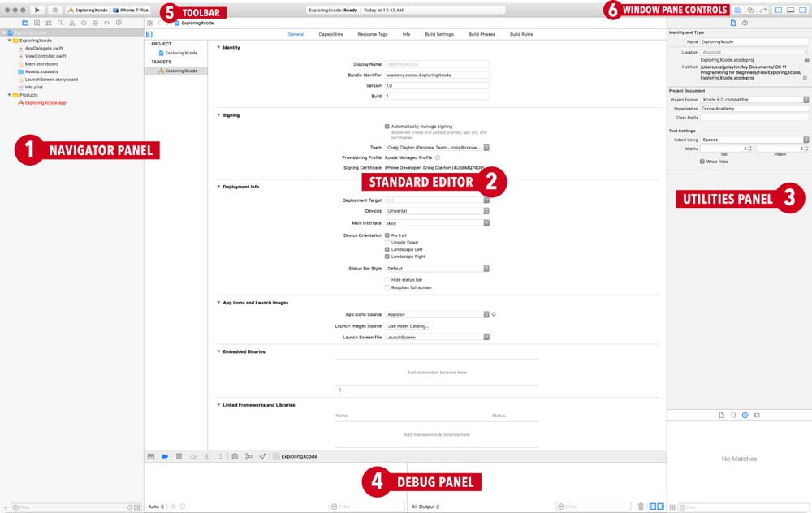Select the Capabilities tab

(x=330, y=34)
